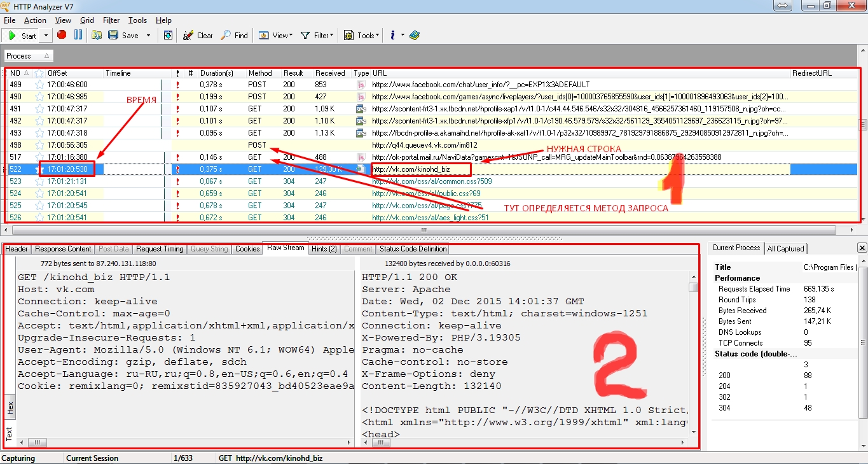Toggle the star bookmark on request 489

39,85
